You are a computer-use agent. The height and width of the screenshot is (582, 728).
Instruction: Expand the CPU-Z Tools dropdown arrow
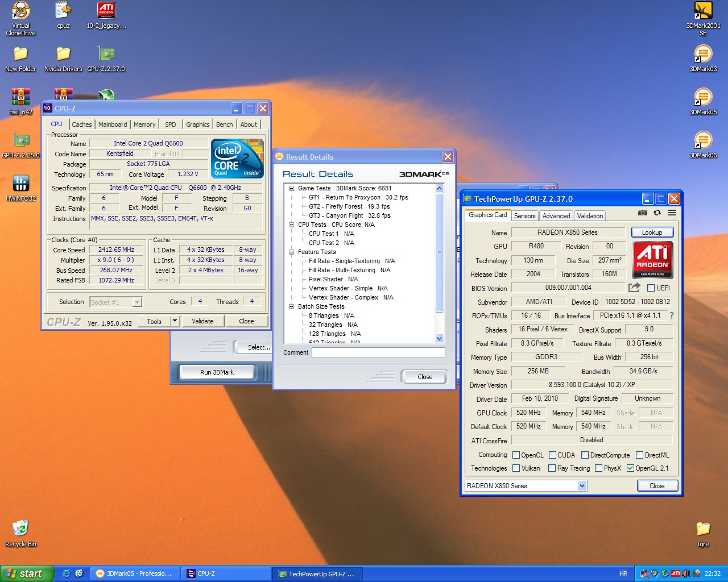tap(175, 321)
